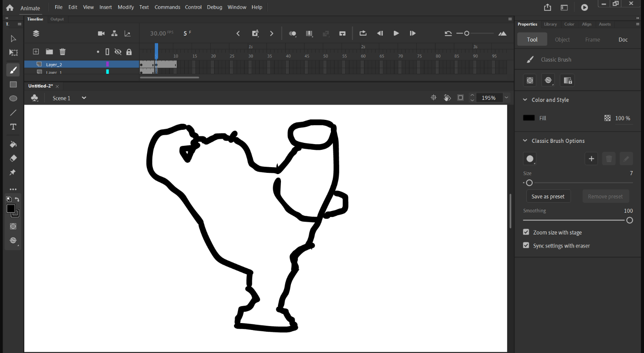
Task: Select the Oval tool
Action: click(x=13, y=99)
